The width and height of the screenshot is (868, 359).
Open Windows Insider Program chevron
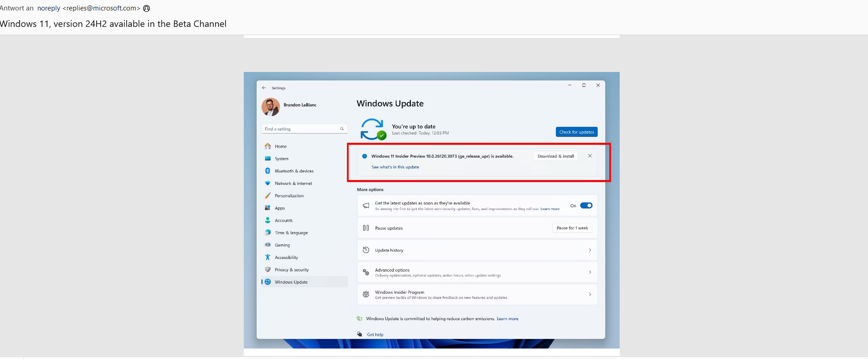pyautogui.click(x=590, y=295)
